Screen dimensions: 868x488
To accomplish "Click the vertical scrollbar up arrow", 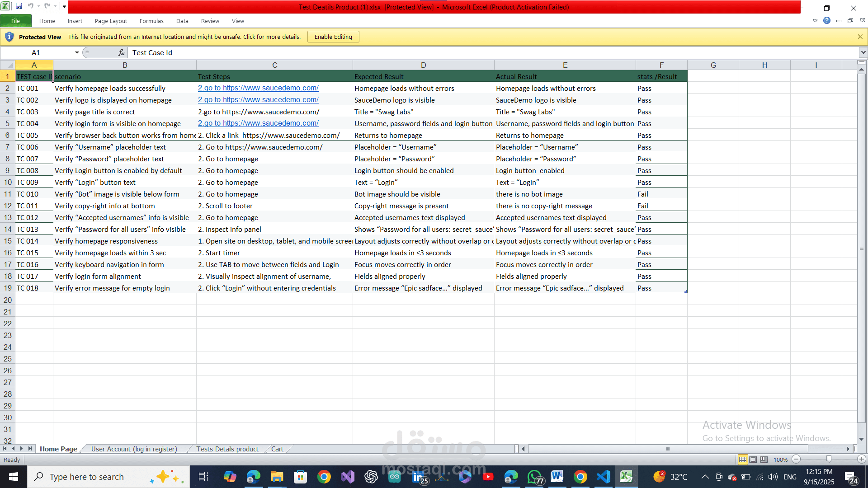I will click(862, 70).
